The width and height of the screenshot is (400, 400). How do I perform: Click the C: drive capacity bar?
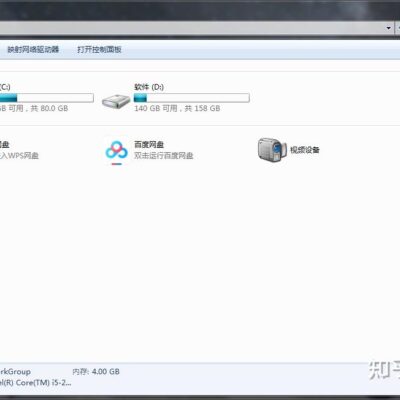[47, 98]
